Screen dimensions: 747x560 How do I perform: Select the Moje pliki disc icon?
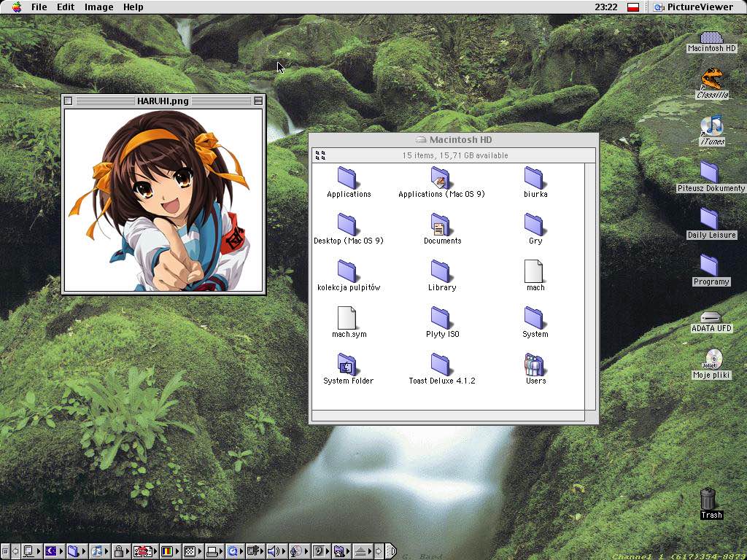pyautogui.click(x=711, y=364)
